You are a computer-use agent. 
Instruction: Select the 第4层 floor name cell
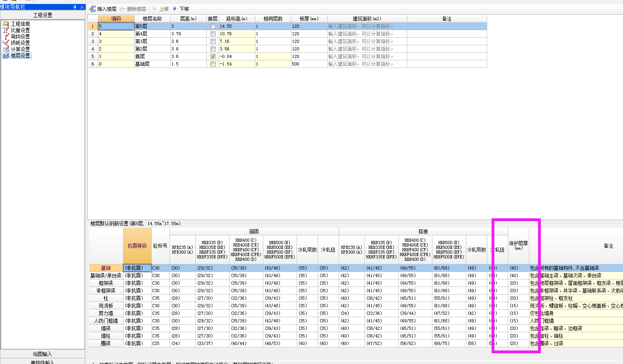152,34
